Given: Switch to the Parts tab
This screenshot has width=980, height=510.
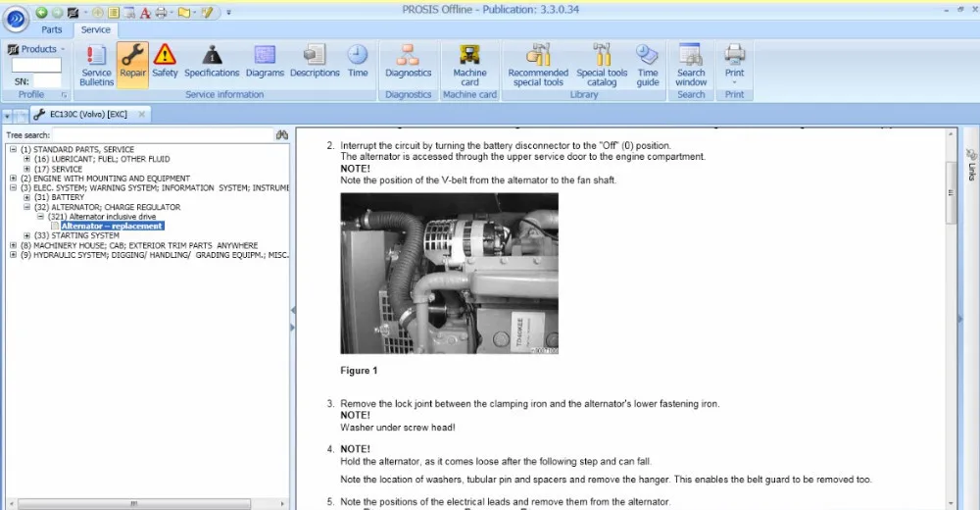Looking at the screenshot, I should coord(52,30).
